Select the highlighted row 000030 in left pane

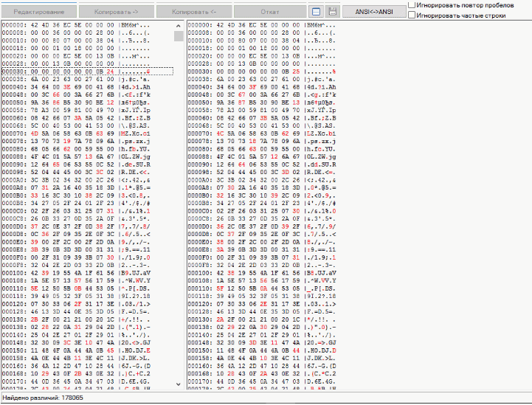[x=87, y=71]
